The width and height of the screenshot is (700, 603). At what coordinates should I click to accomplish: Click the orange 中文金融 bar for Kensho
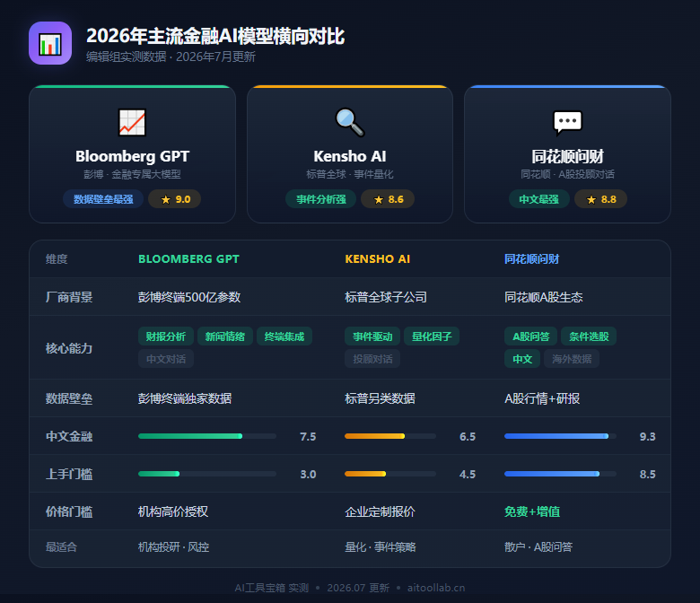(x=375, y=436)
